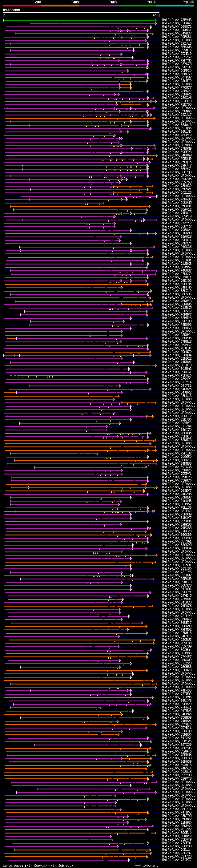Select hit label UniRef100_A2D765
This screenshot has height=868, width=197.
[177, 104]
